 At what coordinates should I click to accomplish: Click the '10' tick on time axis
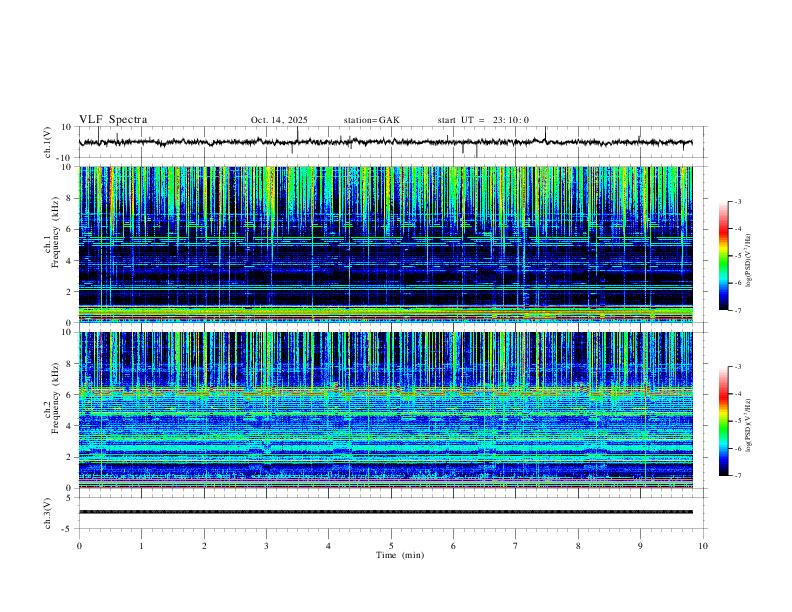pos(703,546)
